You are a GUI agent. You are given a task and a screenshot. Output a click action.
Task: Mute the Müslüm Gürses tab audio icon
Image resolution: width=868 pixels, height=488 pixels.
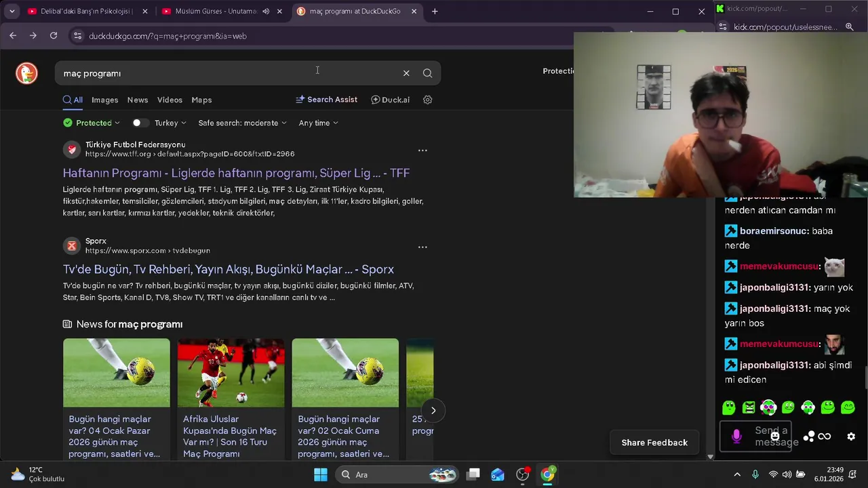coord(266,12)
